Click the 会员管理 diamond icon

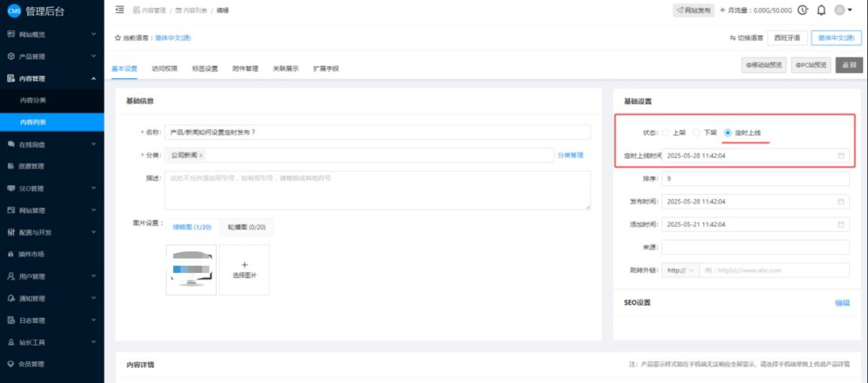tap(11, 364)
